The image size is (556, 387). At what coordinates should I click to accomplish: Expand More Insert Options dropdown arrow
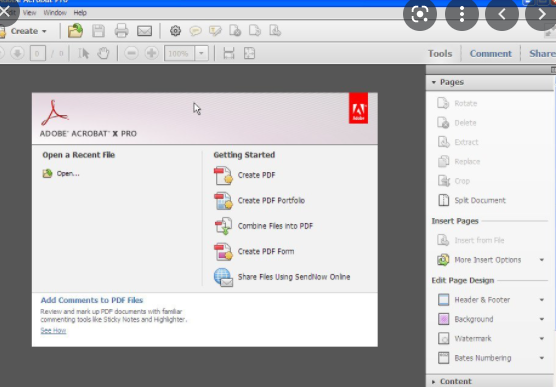542,260
